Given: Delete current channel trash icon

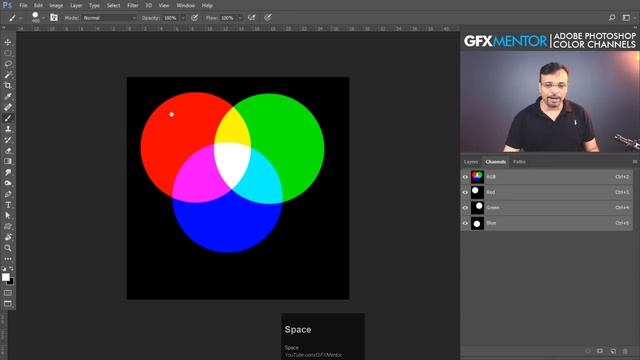Looking at the screenshot, I should [x=625, y=351].
